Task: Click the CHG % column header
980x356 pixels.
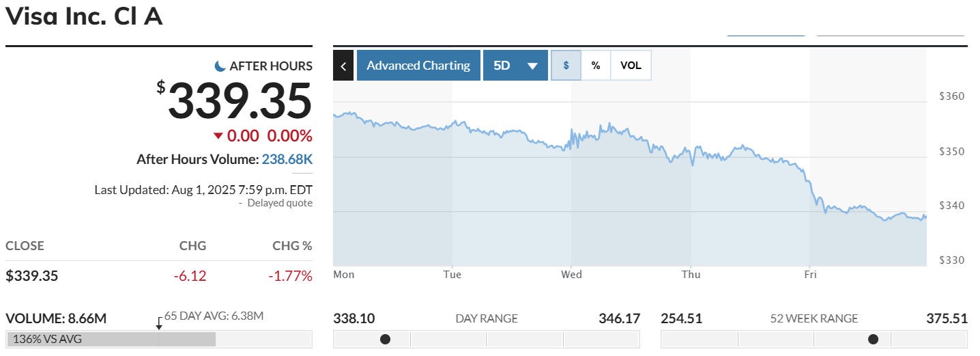Action: [x=292, y=246]
